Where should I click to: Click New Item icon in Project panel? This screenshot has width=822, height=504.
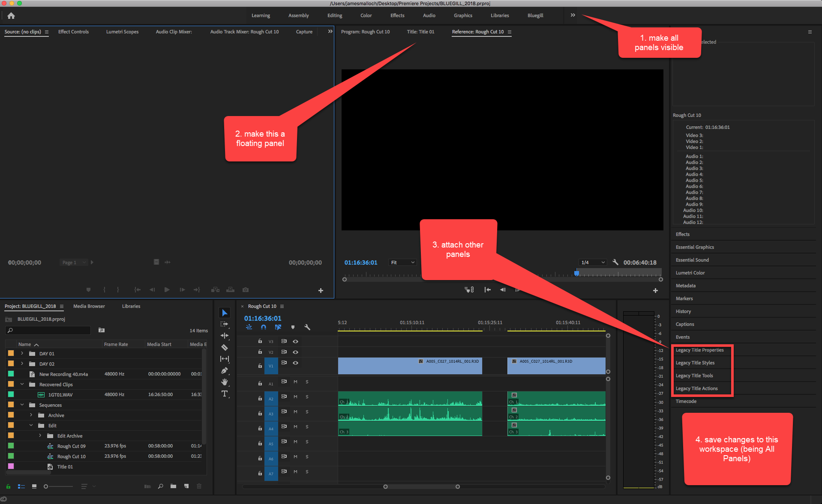point(186,486)
